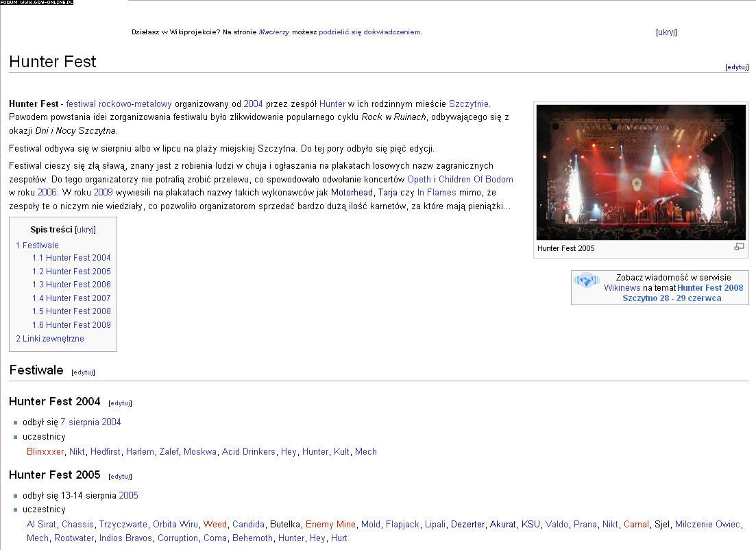Click the Wikinews globe icon
Viewport: 756px width, 550px height.
(x=586, y=280)
